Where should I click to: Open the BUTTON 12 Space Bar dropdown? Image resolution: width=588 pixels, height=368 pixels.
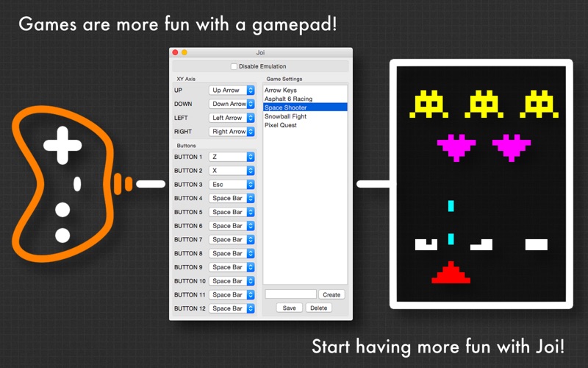point(232,308)
